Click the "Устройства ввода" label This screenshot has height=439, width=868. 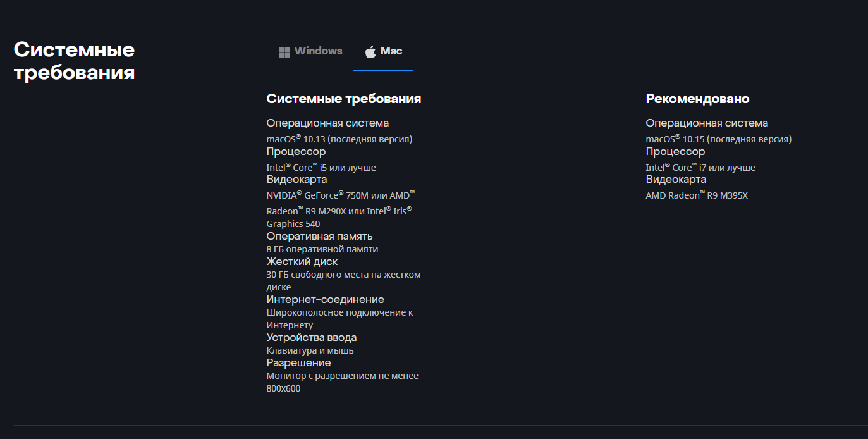(312, 338)
